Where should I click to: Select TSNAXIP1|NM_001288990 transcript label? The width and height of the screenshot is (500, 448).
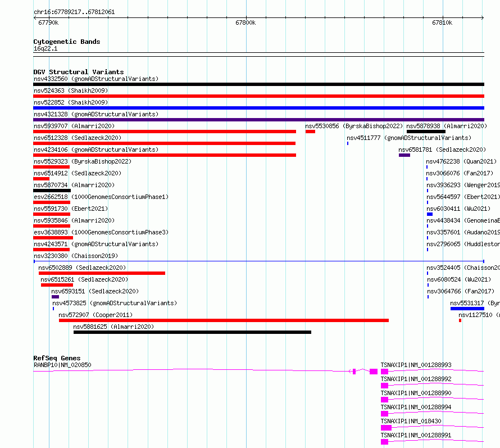point(416,393)
